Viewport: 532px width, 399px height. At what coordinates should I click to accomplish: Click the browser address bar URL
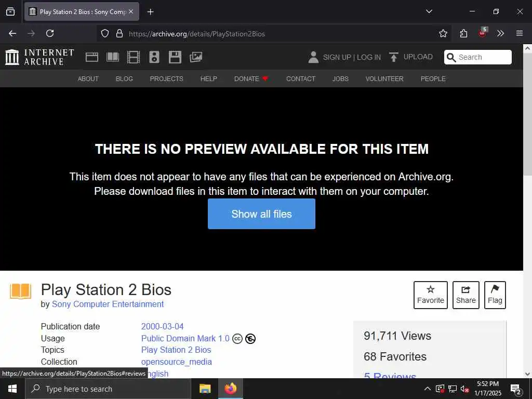[197, 34]
